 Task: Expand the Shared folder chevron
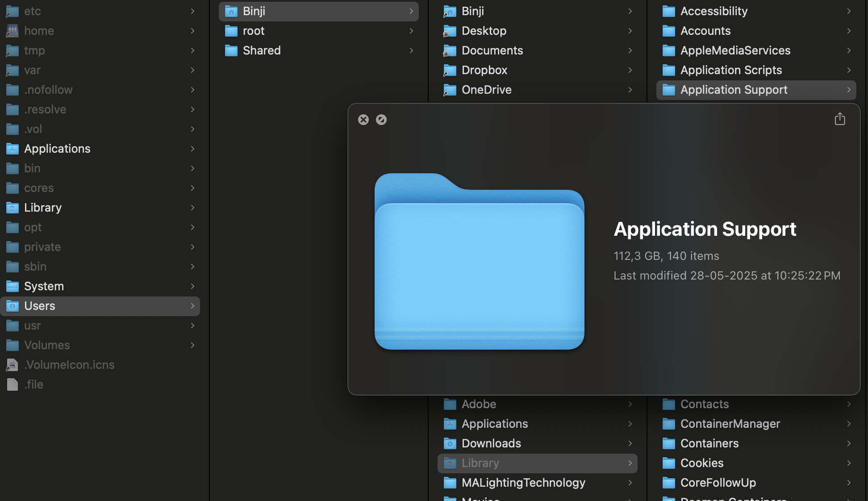coord(411,50)
